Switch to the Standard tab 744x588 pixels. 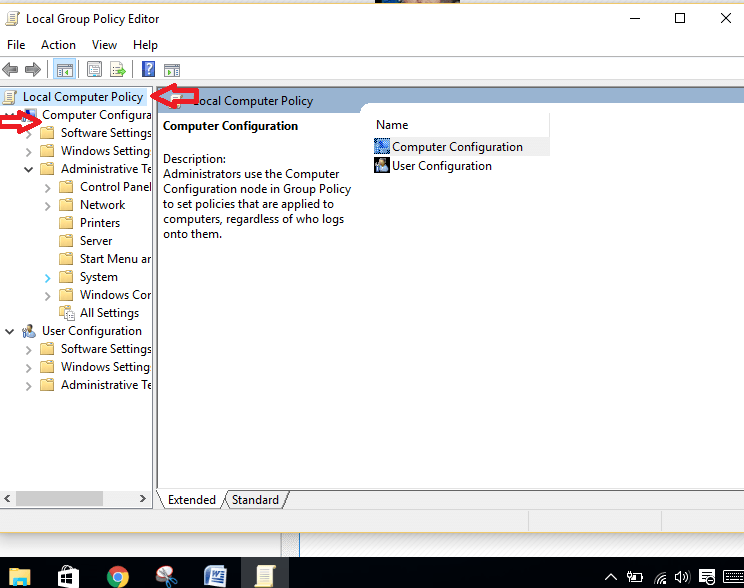[x=255, y=500]
